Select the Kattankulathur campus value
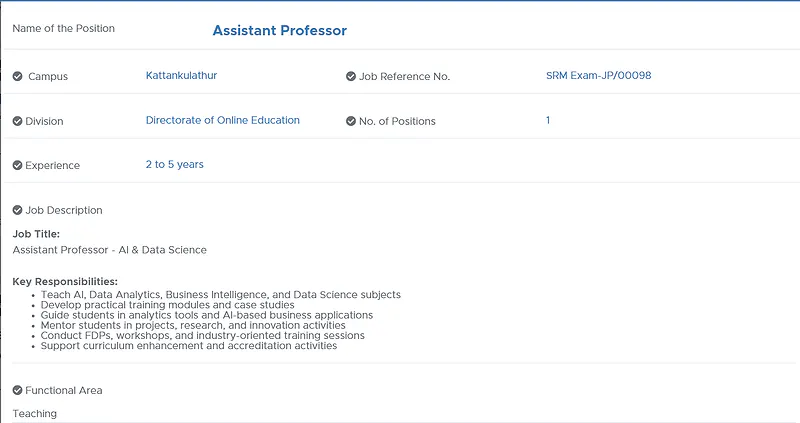 point(181,76)
